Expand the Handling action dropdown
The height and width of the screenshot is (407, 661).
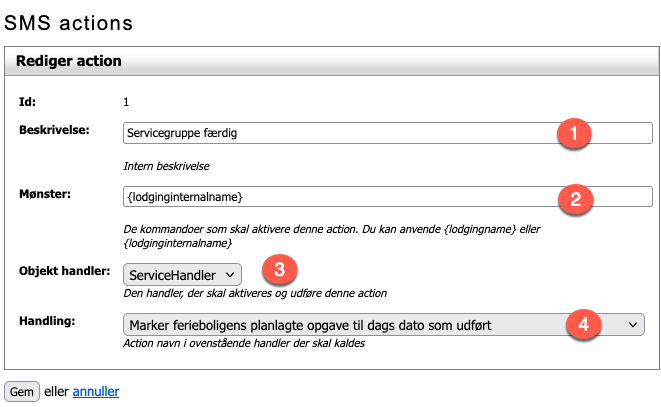tap(384, 325)
